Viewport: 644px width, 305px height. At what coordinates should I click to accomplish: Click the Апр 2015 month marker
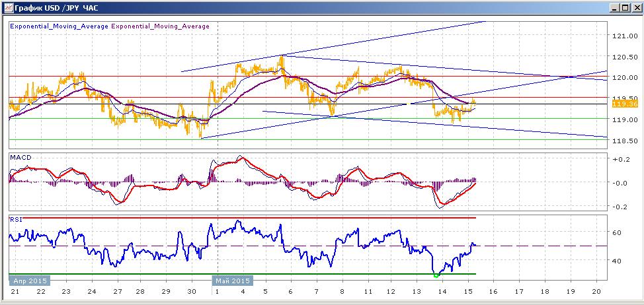point(30,281)
